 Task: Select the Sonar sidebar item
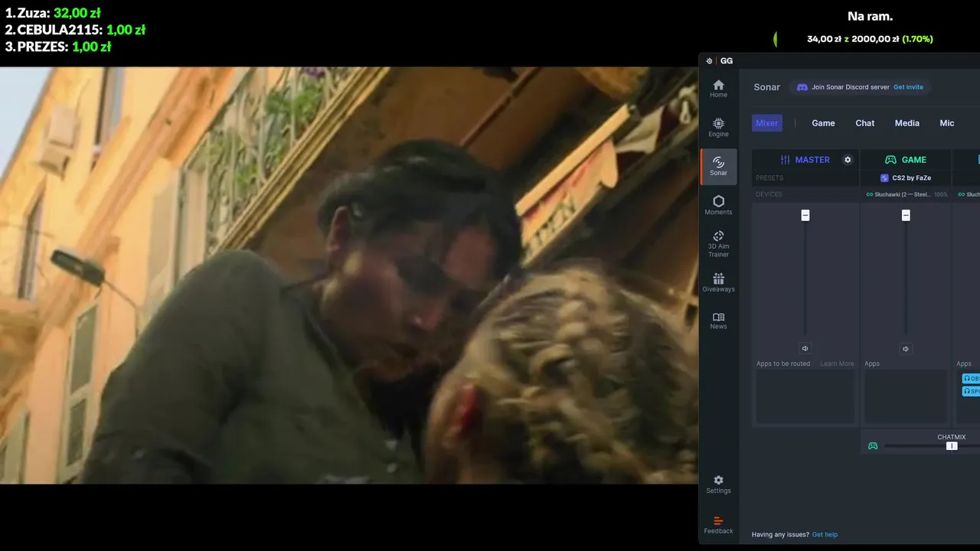coord(718,166)
